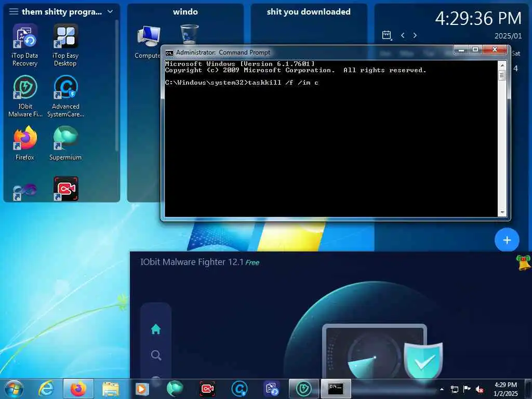Switch to Firefox in the taskbar

(x=78, y=389)
